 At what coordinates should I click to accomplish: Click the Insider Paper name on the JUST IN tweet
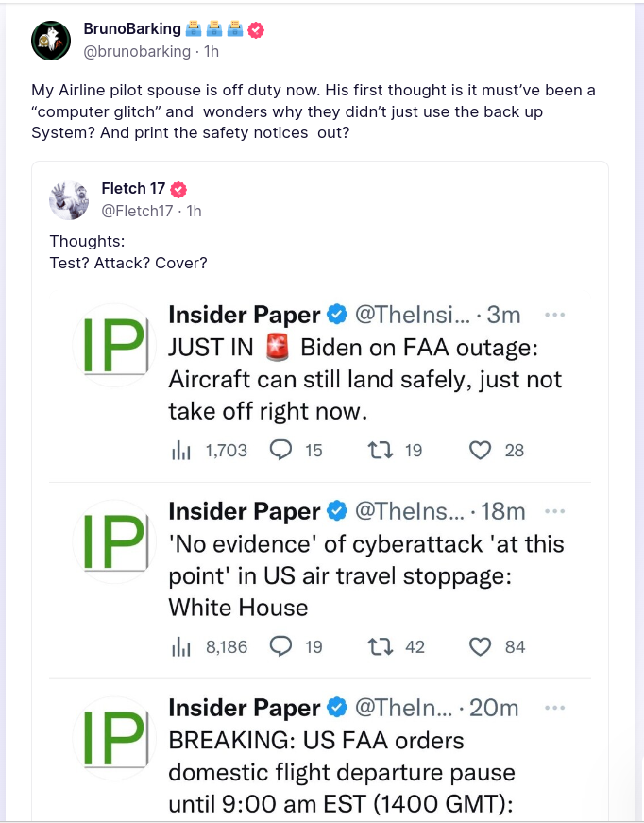(244, 315)
